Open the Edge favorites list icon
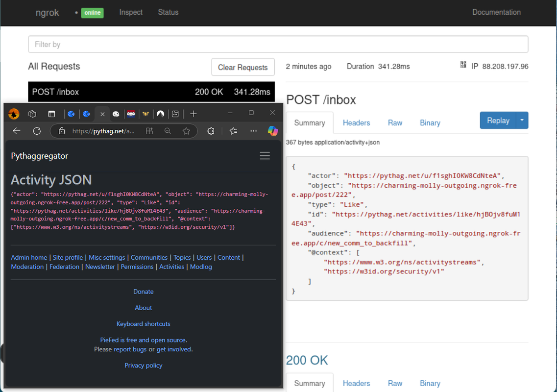 (x=233, y=131)
